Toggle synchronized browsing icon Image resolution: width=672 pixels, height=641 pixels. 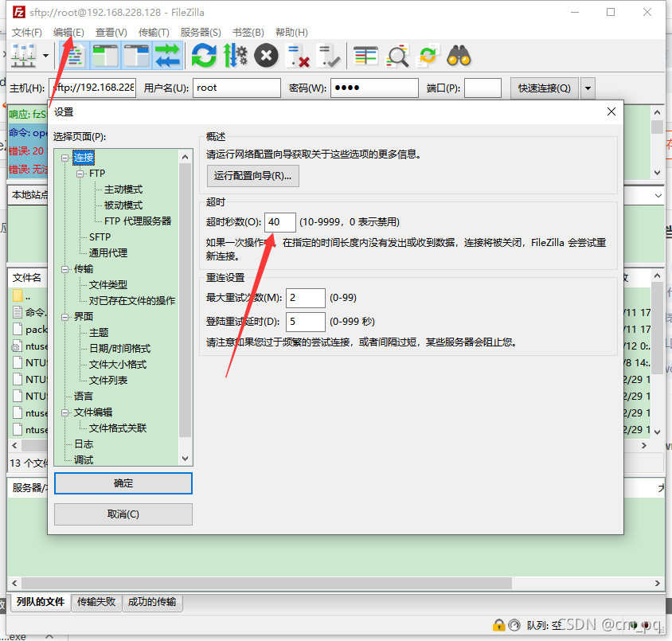428,56
